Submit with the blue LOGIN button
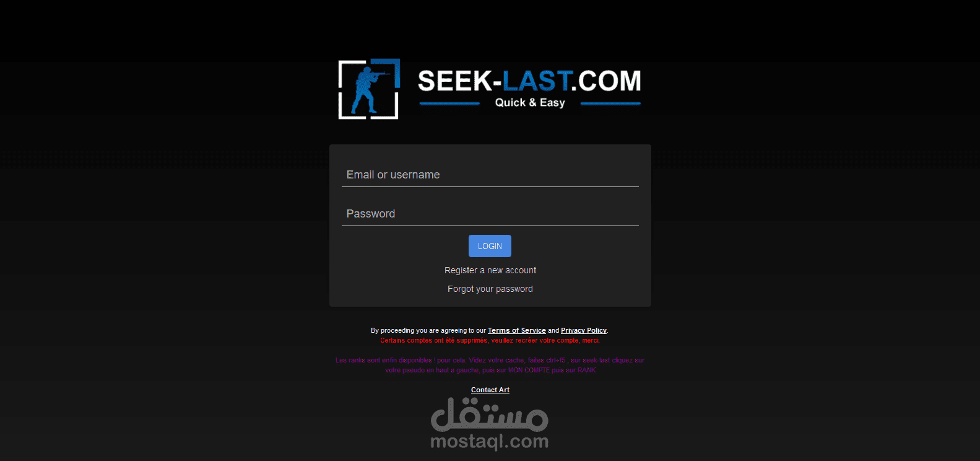 490,246
